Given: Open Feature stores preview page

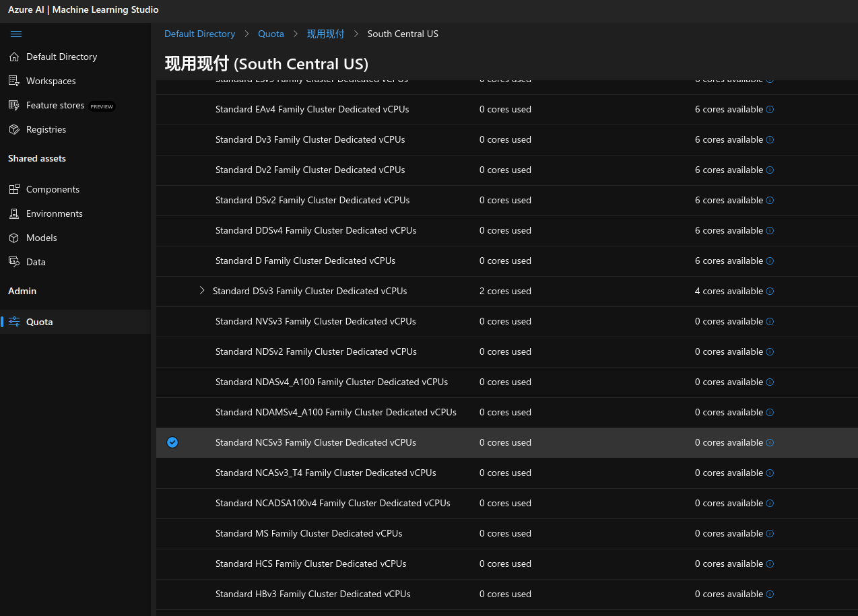Looking at the screenshot, I should tap(75, 105).
